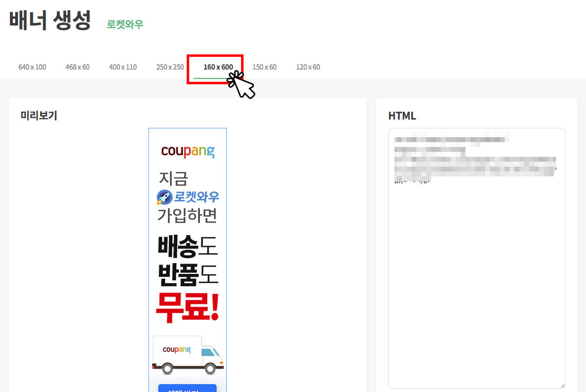Click the resize handle of HTML textarea
The width and height of the screenshot is (586, 392).
tap(562, 386)
